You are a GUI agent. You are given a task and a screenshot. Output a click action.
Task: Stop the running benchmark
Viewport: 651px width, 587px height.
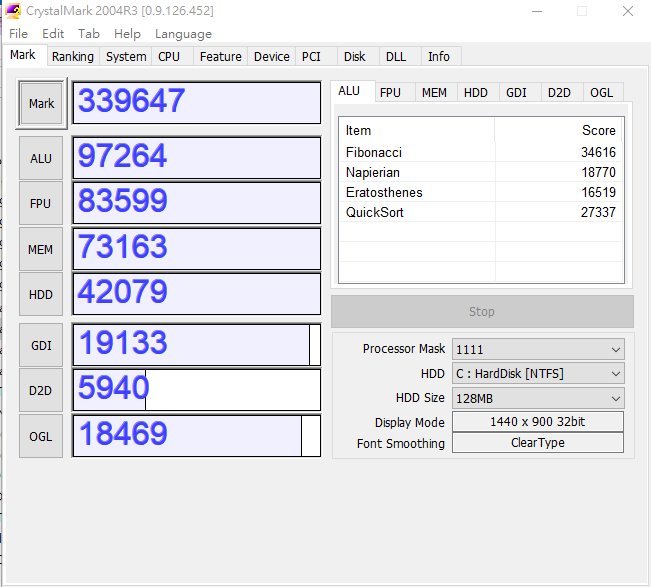pos(481,312)
